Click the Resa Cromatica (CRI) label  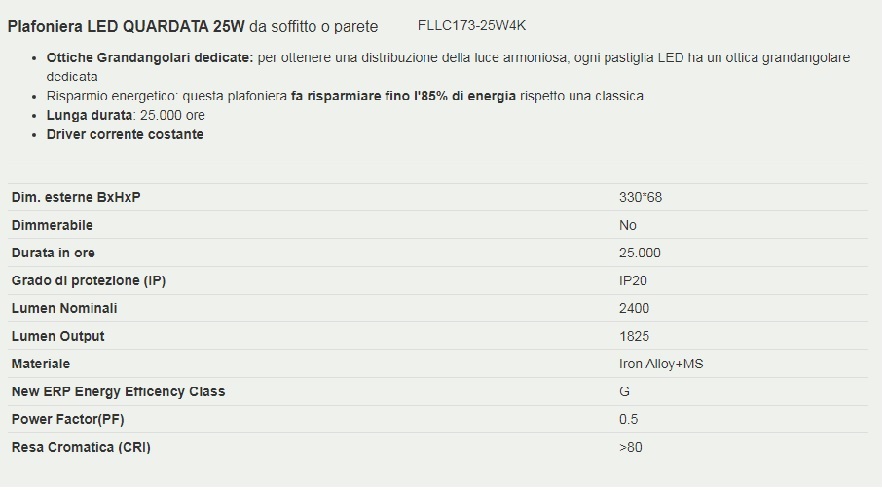click(x=81, y=447)
